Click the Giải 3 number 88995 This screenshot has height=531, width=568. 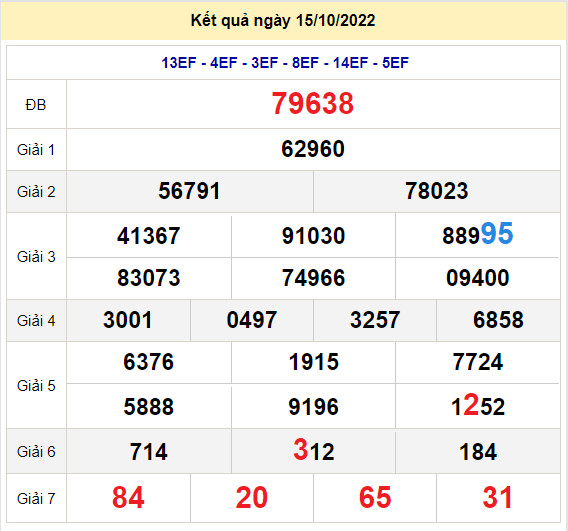478,234
